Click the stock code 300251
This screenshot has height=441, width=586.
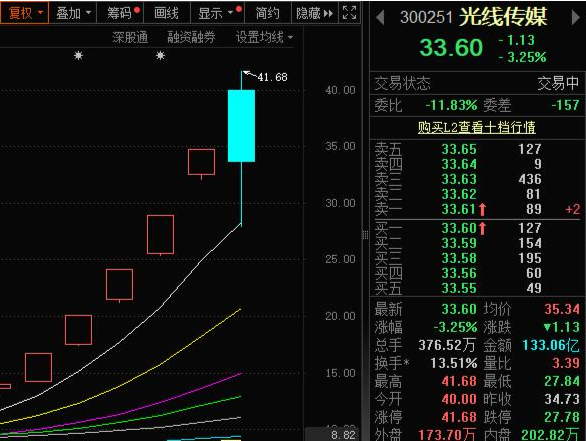[426, 17]
